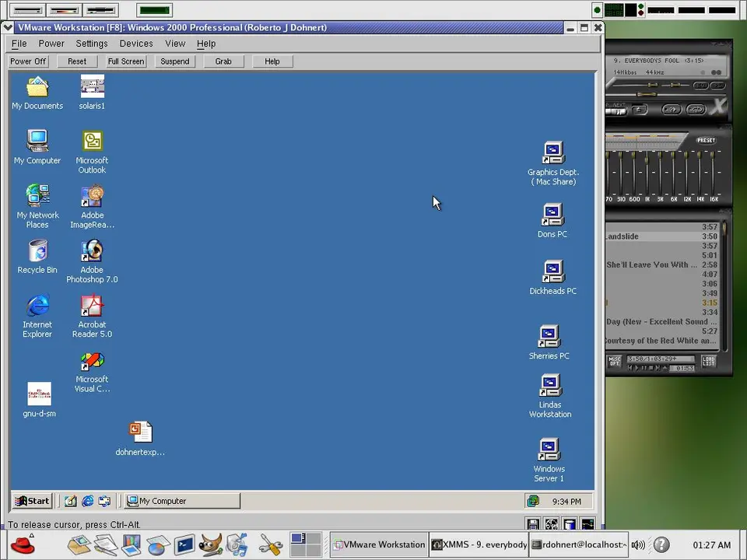The height and width of the screenshot is (560, 747).
Task: Toggle the XMMS shuffle button
Action: (x=671, y=110)
